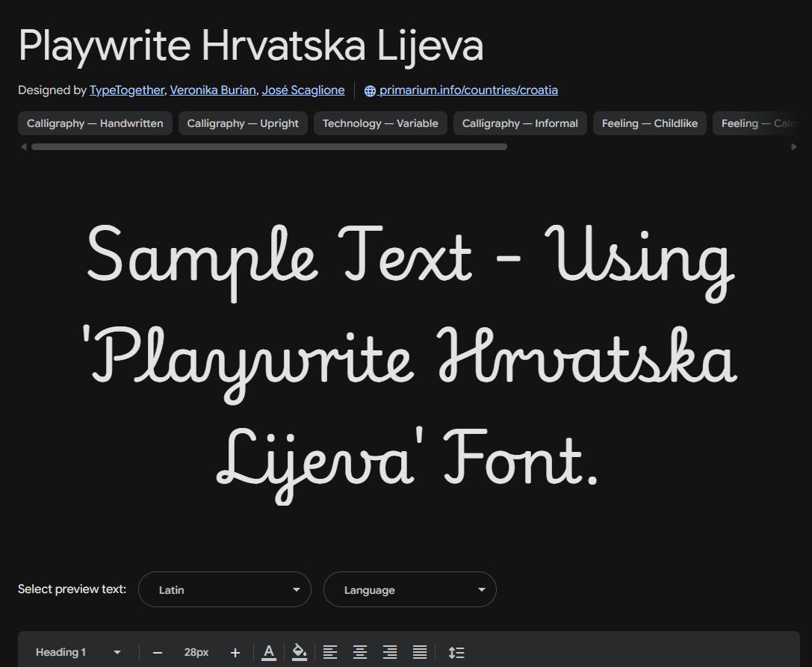Select the Technology — Variable tag
The image size is (812, 667).
[x=381, y=123]
